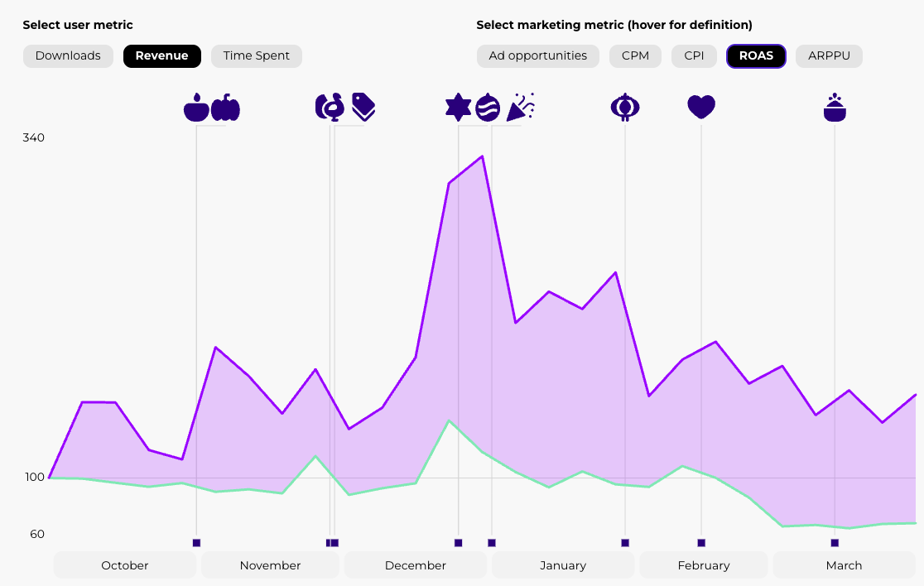The image size is (924, 586).
Task: Click the Hanukkah star icon
Action: tap(458, 108)
